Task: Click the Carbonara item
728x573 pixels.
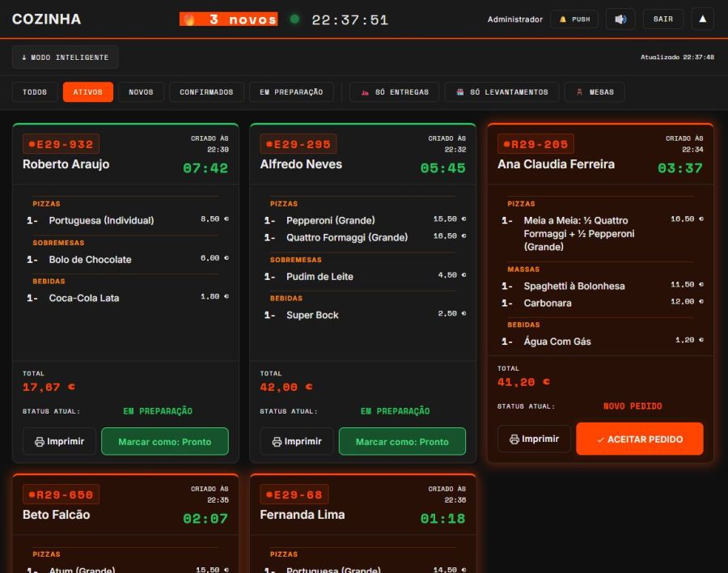Action: (548, 303)
